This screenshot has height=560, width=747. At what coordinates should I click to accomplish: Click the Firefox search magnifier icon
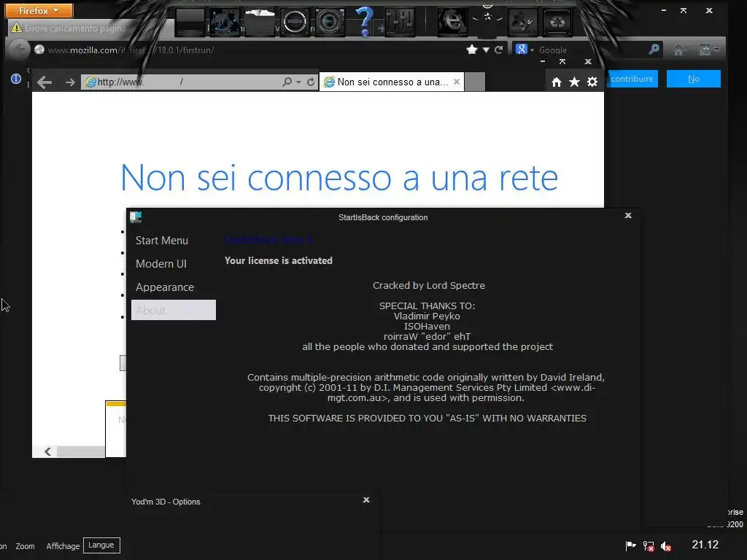coord(654,49)
